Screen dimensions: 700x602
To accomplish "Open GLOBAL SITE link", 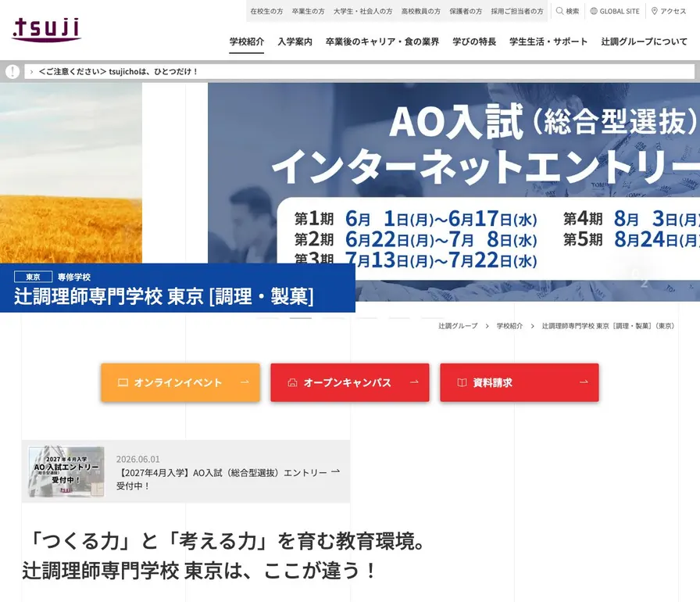I will click(615, 11).
